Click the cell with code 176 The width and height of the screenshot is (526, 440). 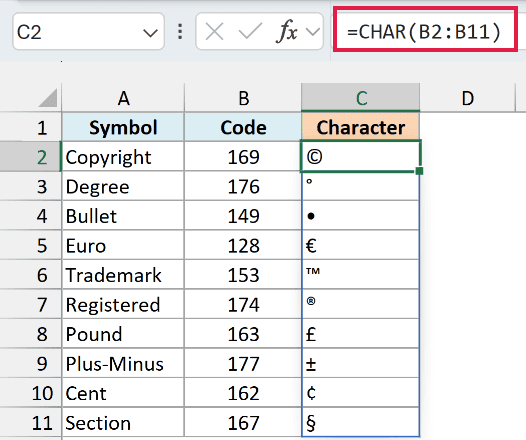coord(243,186)
